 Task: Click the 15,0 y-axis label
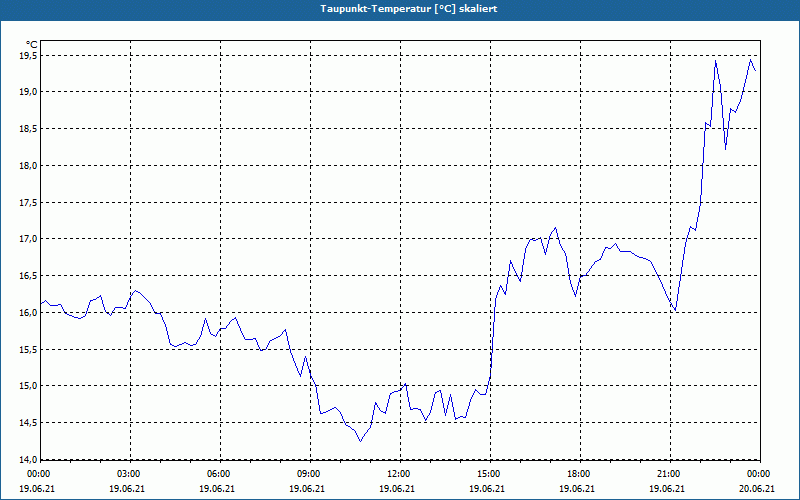(29, 386)
